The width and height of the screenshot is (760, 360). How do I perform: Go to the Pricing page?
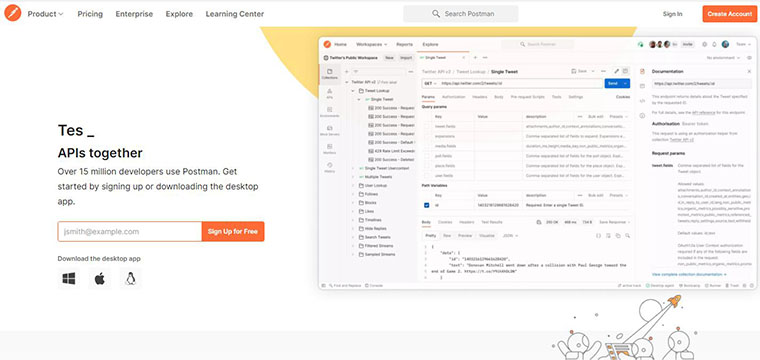(90, 14)
